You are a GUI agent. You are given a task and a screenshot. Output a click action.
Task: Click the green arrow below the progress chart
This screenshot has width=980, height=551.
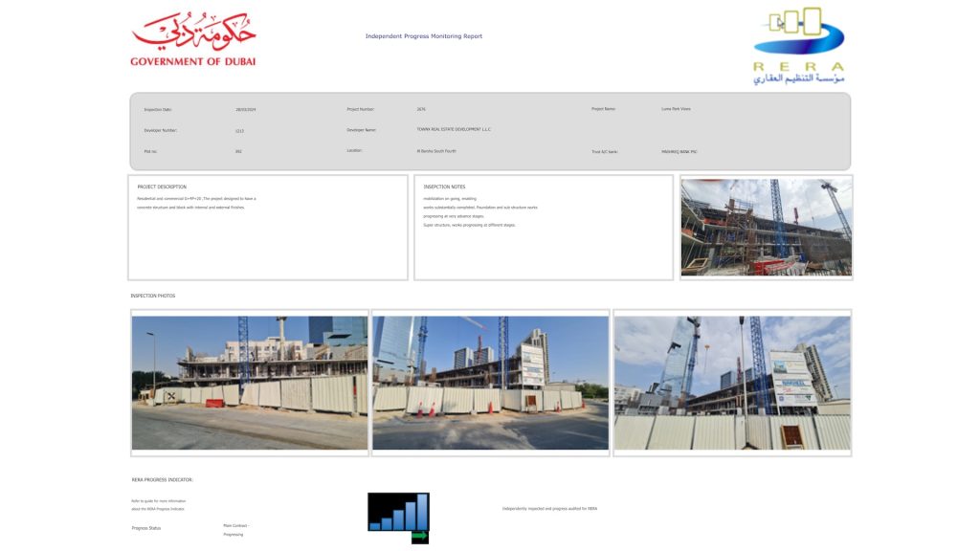point(420,537)
